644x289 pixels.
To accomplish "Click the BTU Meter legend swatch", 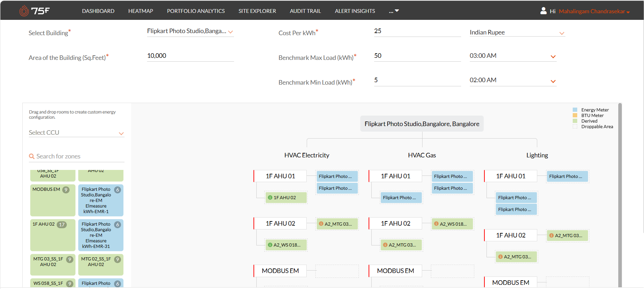I will pos(575,115).
